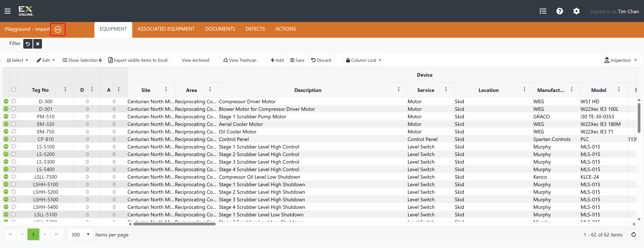This screenshot has height=248, width=644.
Task: Click the Add button
Action: point(277,61)
